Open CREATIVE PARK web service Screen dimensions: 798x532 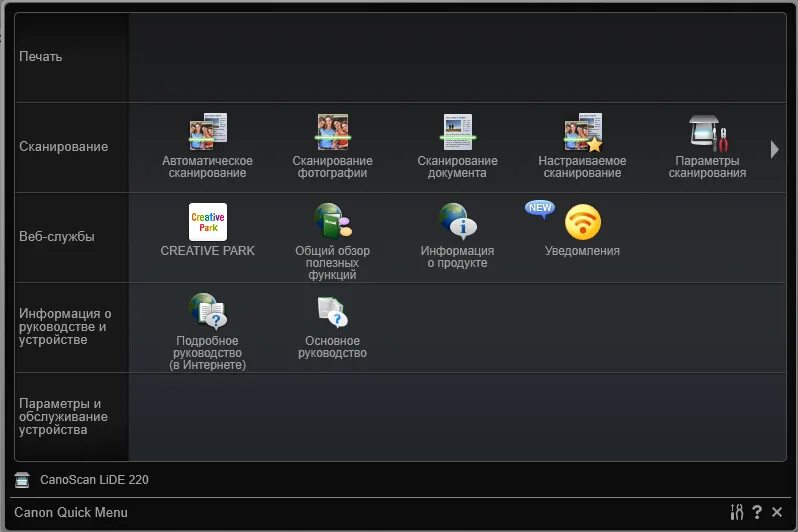pyautogui.click(x=208, y=229)
